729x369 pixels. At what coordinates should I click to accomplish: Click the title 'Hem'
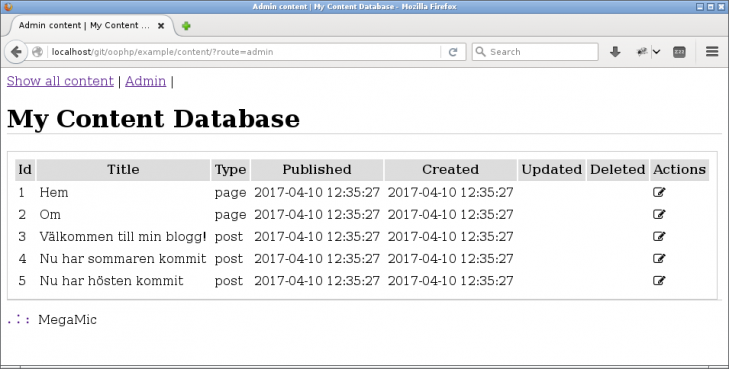click(x=54, y=192)
